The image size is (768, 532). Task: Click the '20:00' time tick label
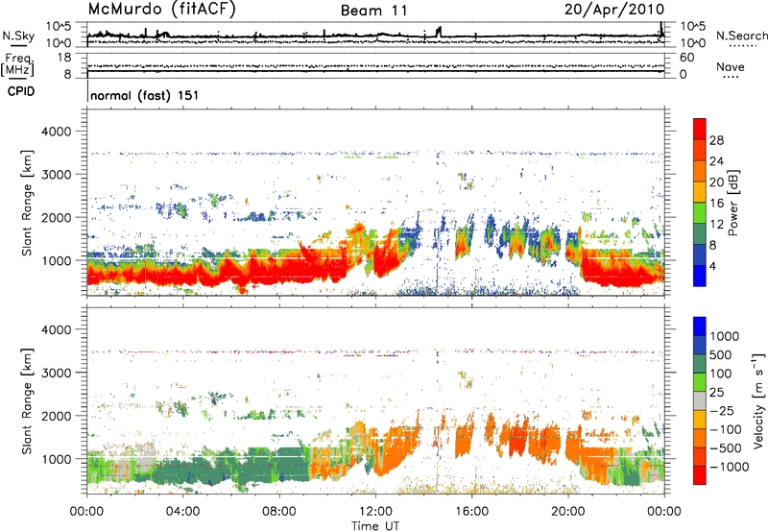pos(567,512)
